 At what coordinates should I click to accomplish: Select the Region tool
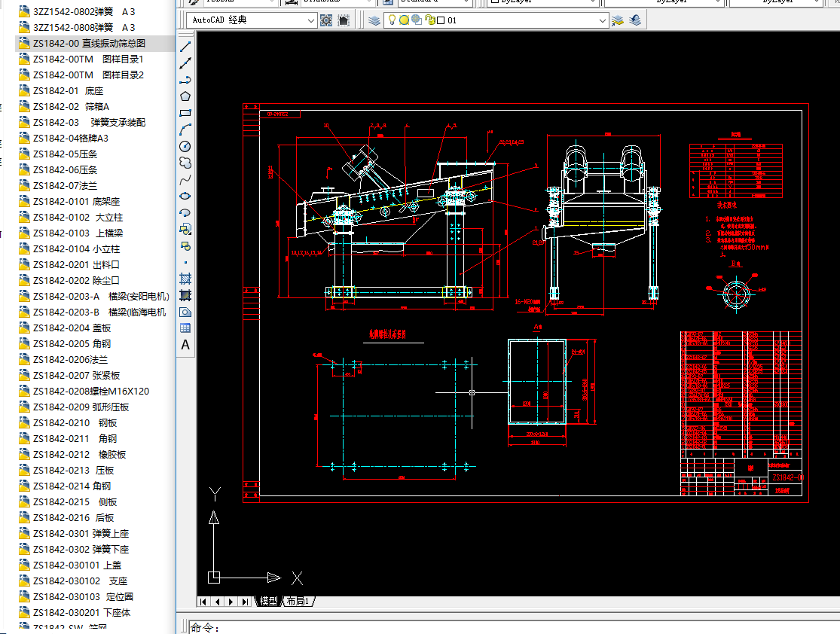tap(185, 312)
